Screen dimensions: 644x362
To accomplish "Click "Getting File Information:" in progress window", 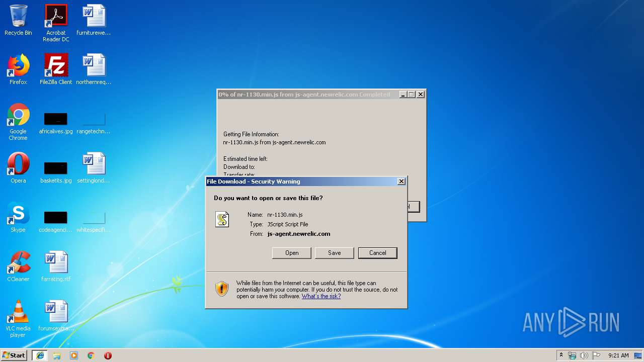I will pos(251,134).
